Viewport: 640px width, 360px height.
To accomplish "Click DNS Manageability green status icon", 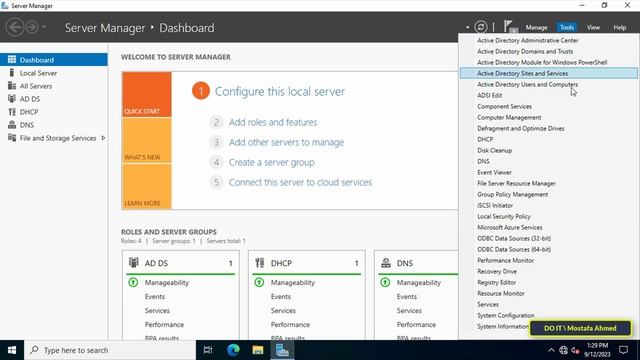I will (x=385, y=282).
